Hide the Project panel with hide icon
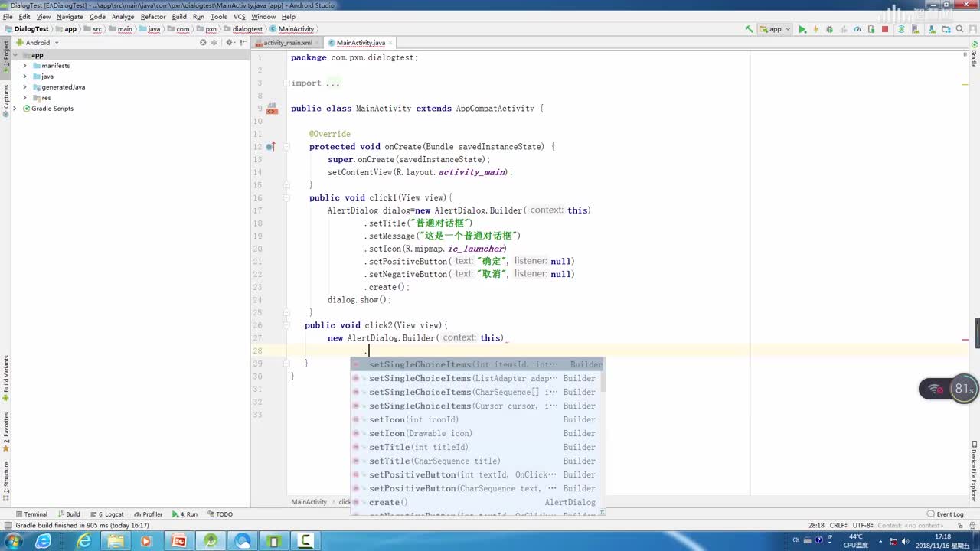The image size is (980, 551). pos(242,43)
